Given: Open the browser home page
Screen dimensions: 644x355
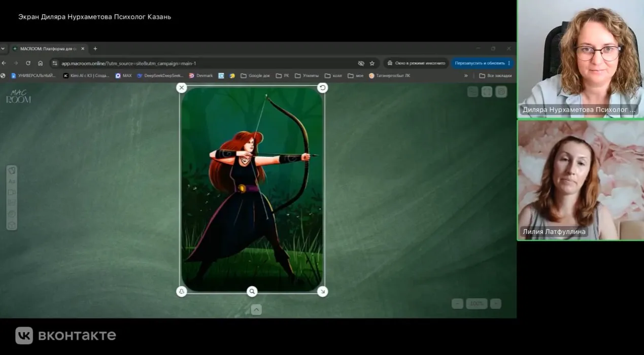Looking at the screenshot, I should pyautogui.click(x=40, y=63).
